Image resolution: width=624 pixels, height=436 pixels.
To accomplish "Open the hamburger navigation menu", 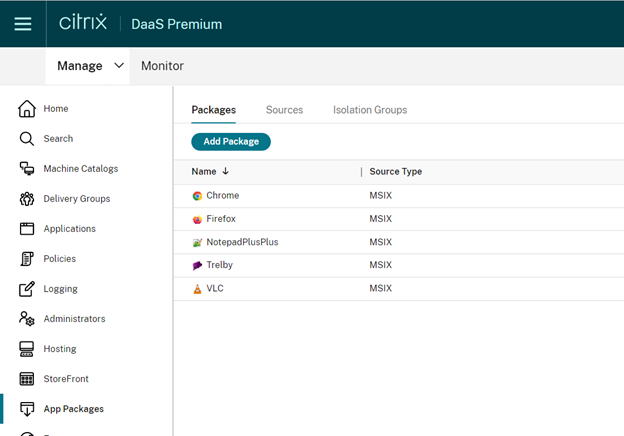I will [23, 24].
